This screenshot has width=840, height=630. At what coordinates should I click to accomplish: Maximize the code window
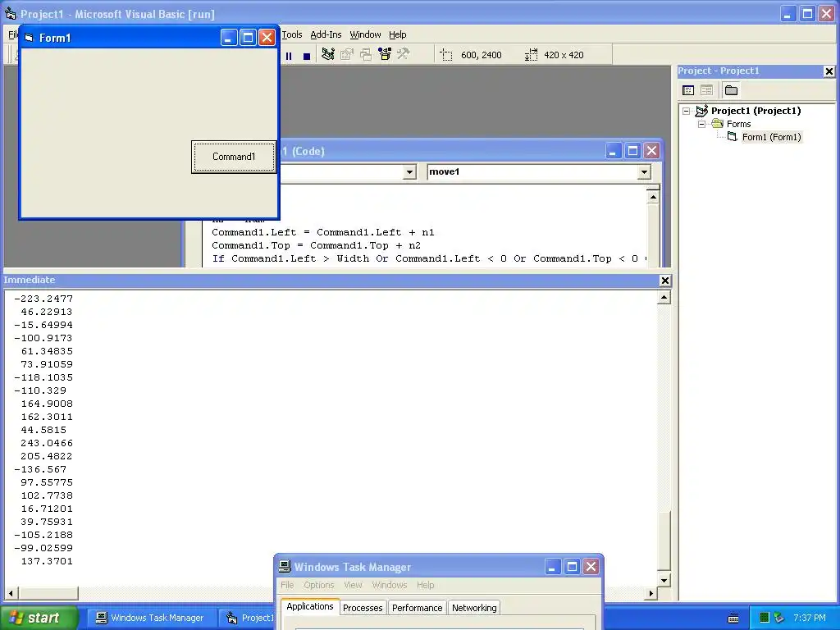(x=632, y=151)
